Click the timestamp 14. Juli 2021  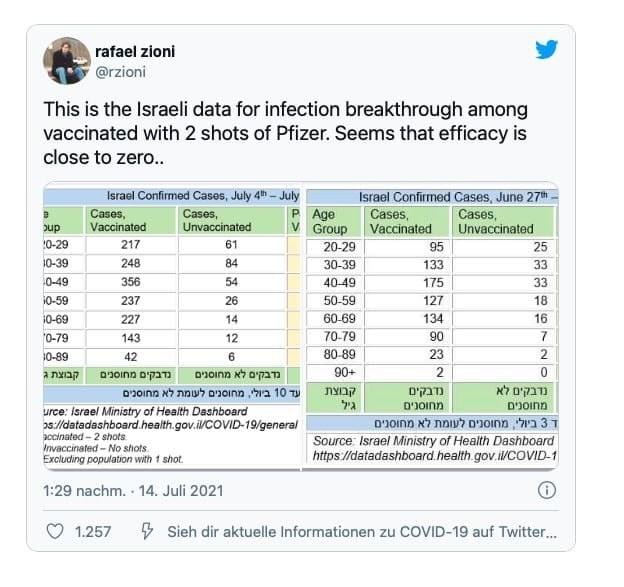point(133,491)
